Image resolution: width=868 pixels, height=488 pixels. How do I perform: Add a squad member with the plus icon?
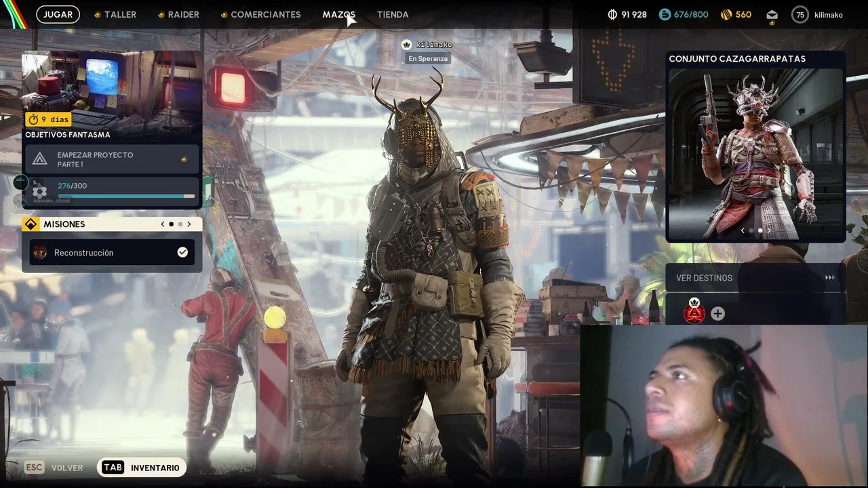[x=717, y=314]
